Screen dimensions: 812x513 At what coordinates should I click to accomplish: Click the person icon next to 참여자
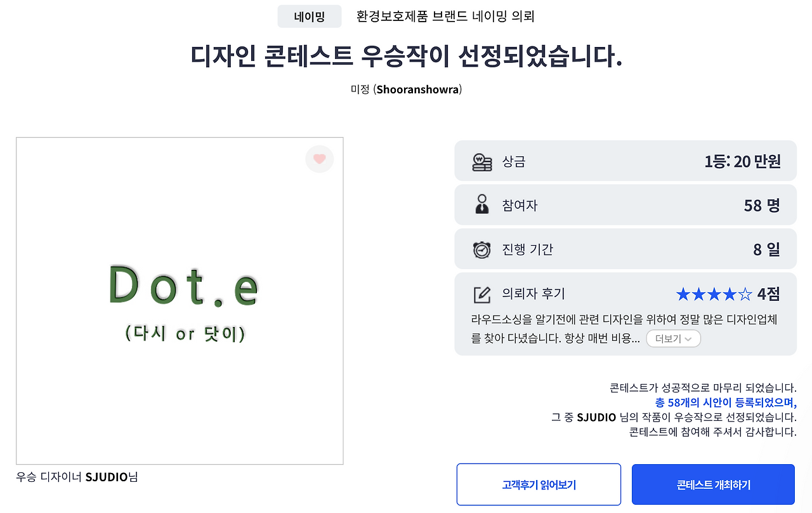pyautogui.click(x=483, y=204)
